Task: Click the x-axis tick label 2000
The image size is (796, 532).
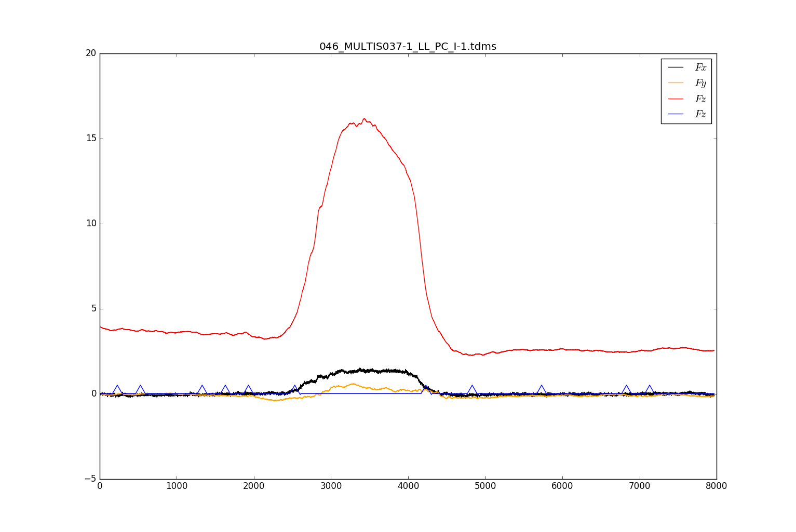Action: 254,486
